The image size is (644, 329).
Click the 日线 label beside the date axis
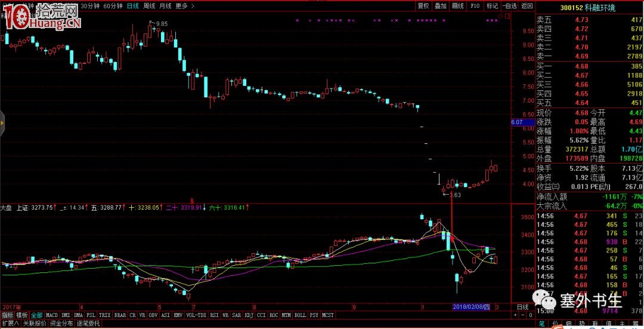click(522, 307)
